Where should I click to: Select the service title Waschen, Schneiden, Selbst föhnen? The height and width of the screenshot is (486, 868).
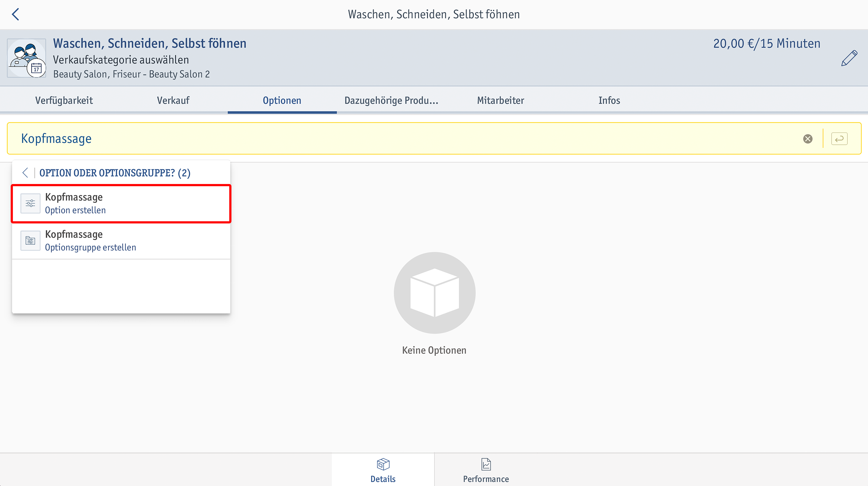point(150,43)
